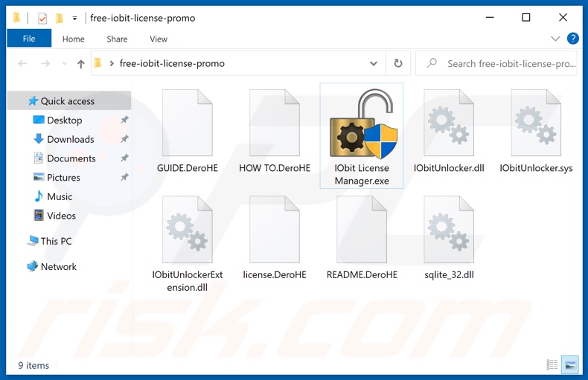
Task: Open Customize Quick Access Toolbar dropdown
Action: (75, 18)
